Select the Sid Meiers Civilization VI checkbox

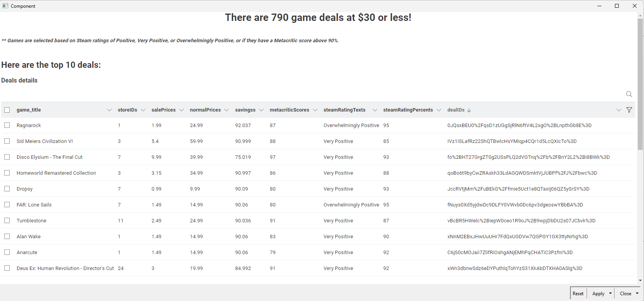click(x=7, y=141)
